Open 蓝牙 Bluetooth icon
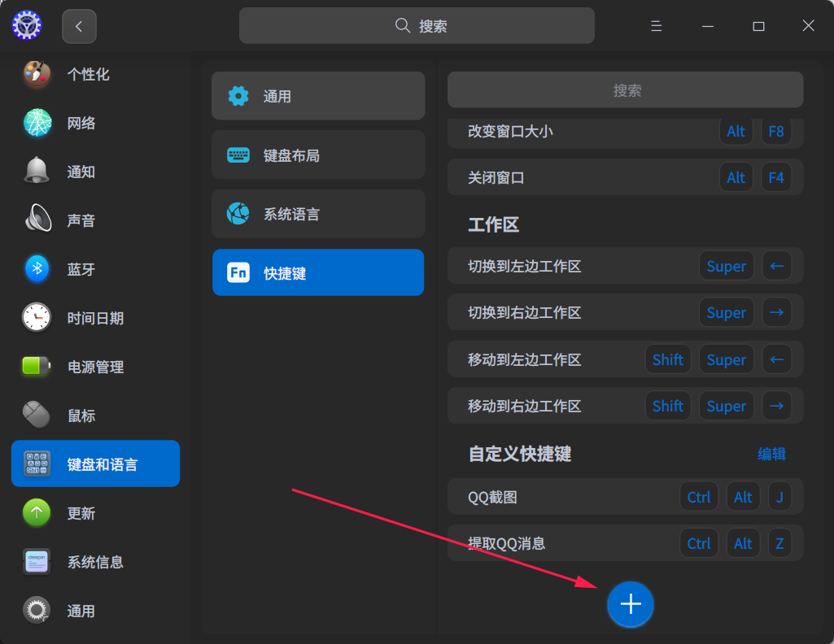 37,268
